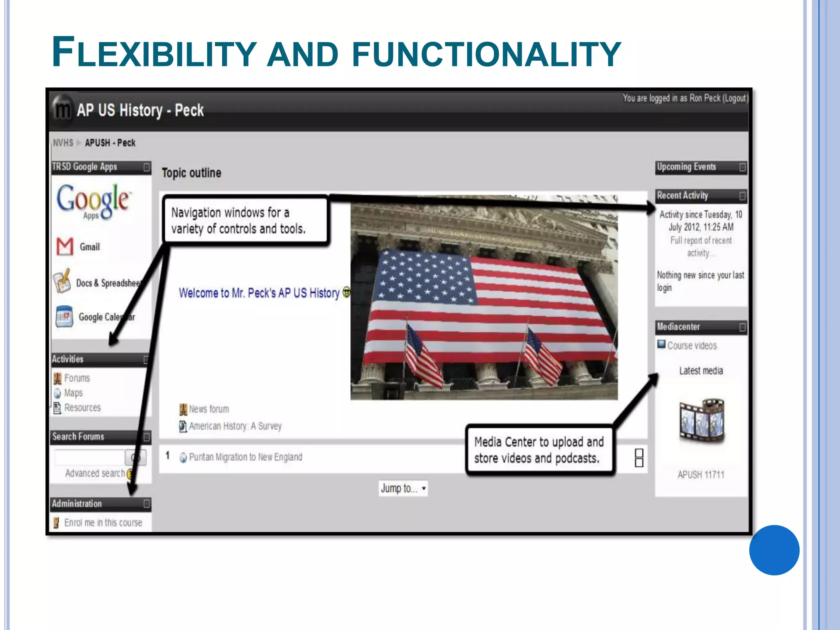Image resolution: width=840 pixels, height=630 pixels.
Task: Collapse the Administration block
Action: point(146,504)
